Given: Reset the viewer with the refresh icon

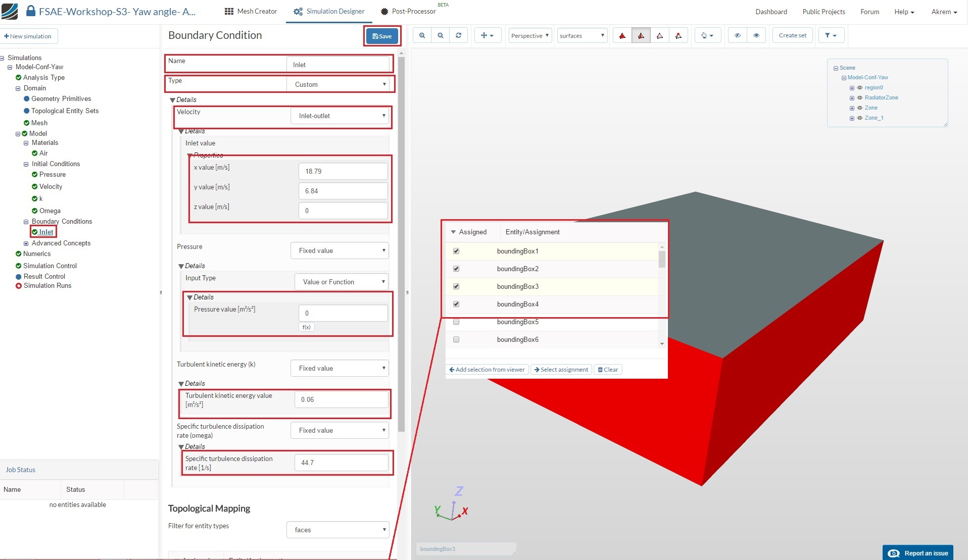Looking at the screenshot, I should coord(458,35).
